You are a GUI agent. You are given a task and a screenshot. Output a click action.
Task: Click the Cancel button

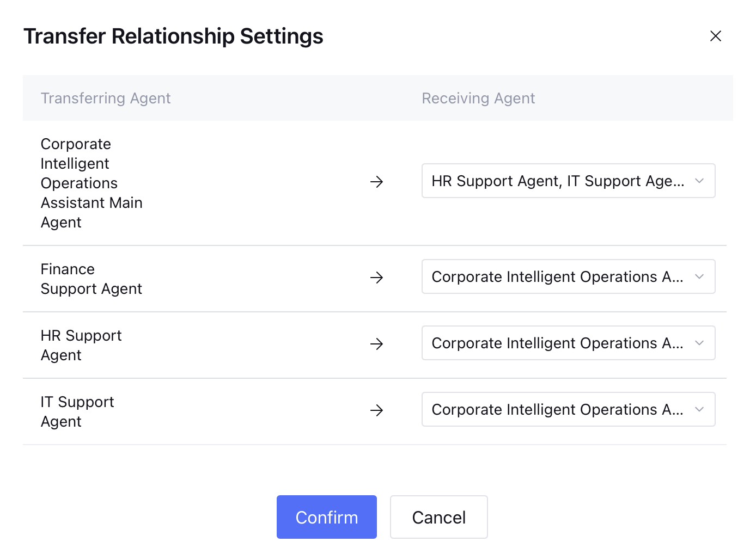point(438,517)
